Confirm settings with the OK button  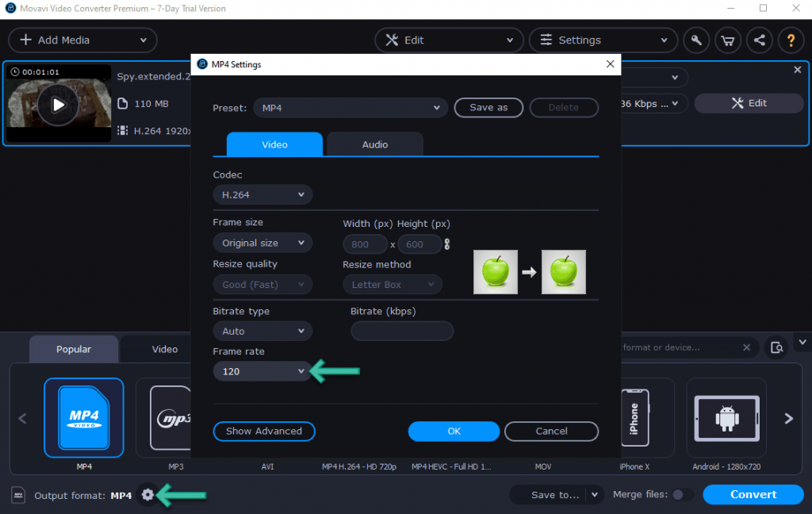tap(454, 432)
